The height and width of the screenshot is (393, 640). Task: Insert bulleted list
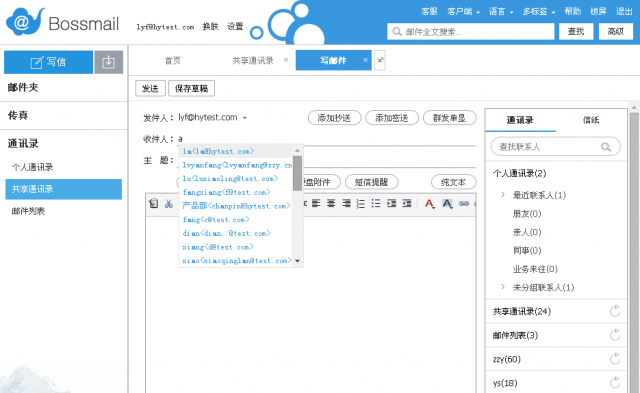click(376, 203)
